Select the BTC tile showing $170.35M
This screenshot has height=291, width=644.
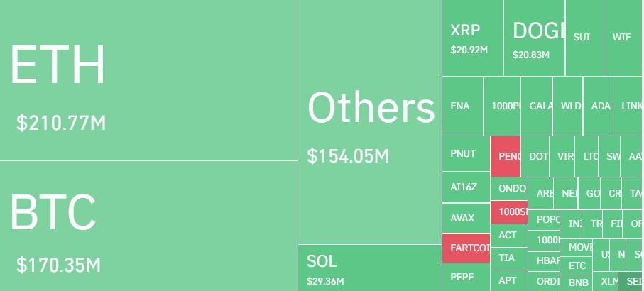[x=148, y=226]
